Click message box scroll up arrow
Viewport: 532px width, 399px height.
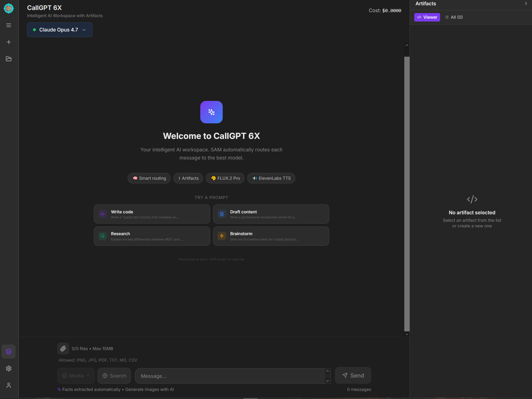click(327, 371)
